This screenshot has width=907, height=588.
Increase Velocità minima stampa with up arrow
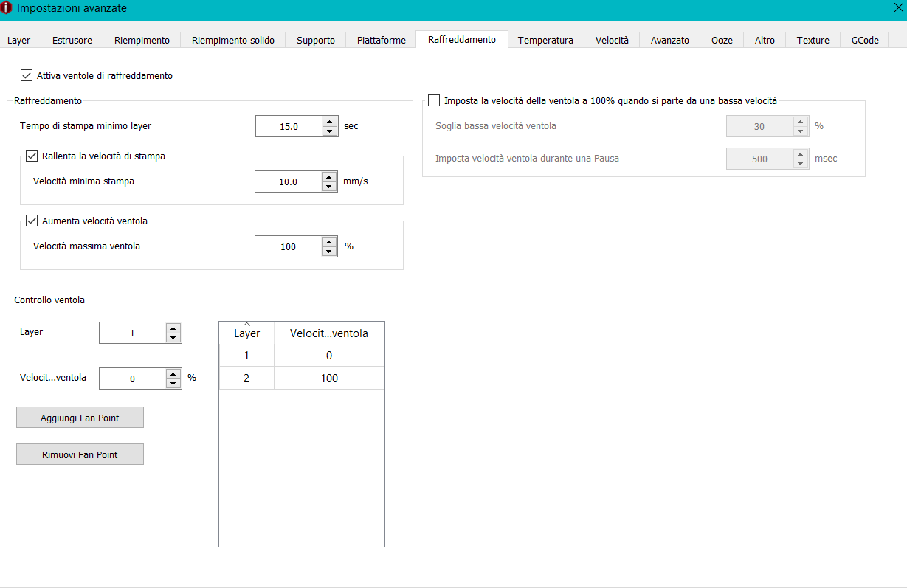(x=329, y=177)
